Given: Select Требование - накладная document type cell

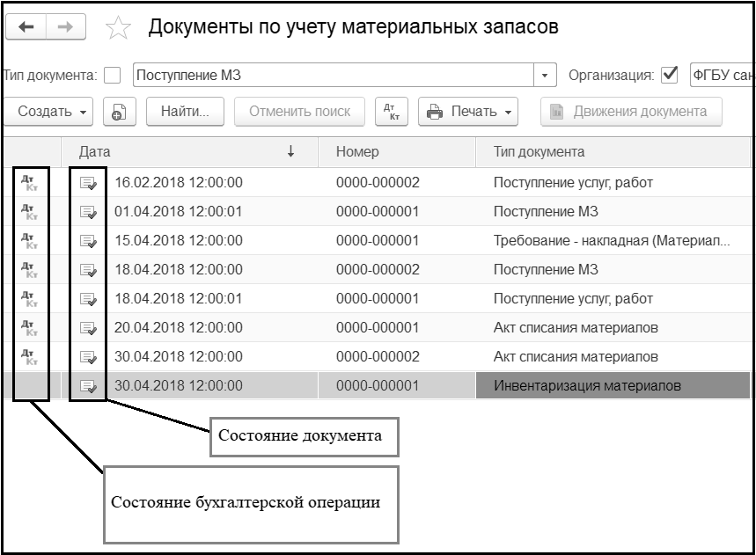Looking at the screenshot, I should [x=612, y=240].
